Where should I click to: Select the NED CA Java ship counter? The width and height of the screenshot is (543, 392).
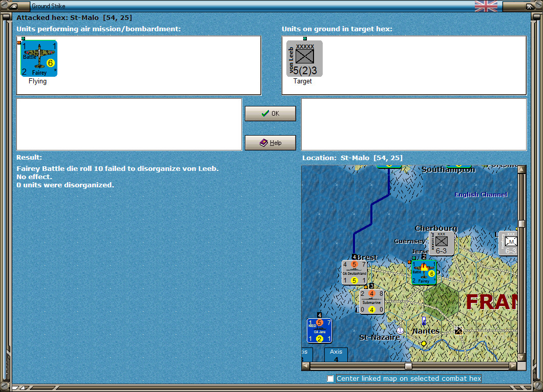[x=319, y=331]
